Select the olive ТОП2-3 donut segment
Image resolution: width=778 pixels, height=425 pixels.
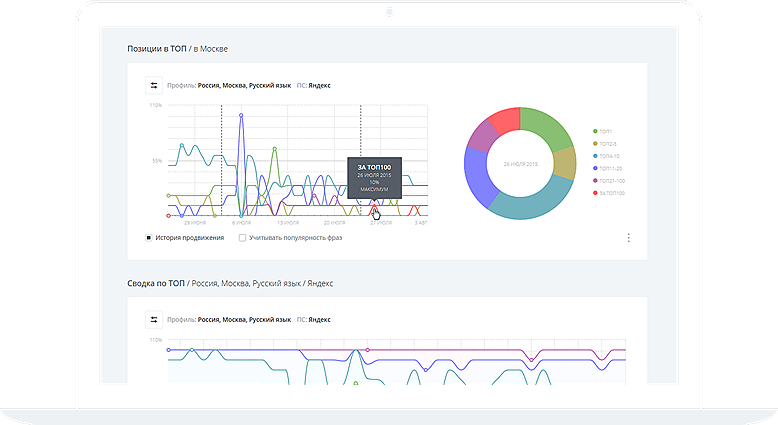(565, 164)
